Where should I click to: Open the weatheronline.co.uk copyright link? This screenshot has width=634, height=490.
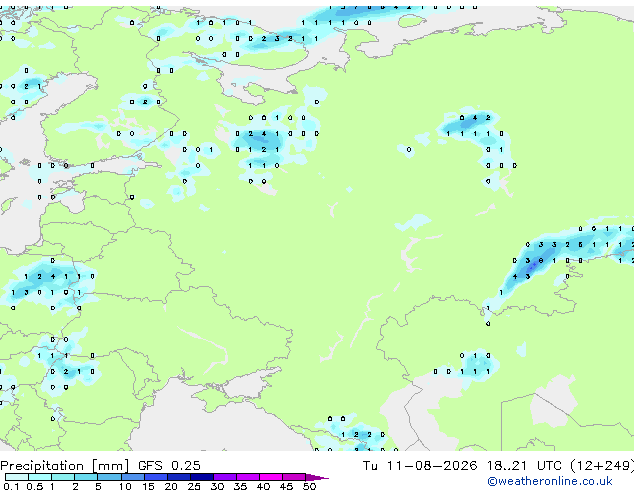[550, 481]
